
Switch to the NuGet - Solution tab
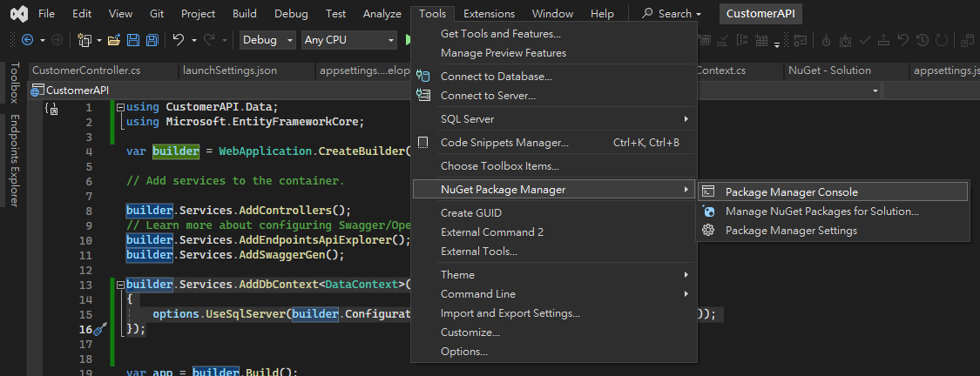coord(829,70)
